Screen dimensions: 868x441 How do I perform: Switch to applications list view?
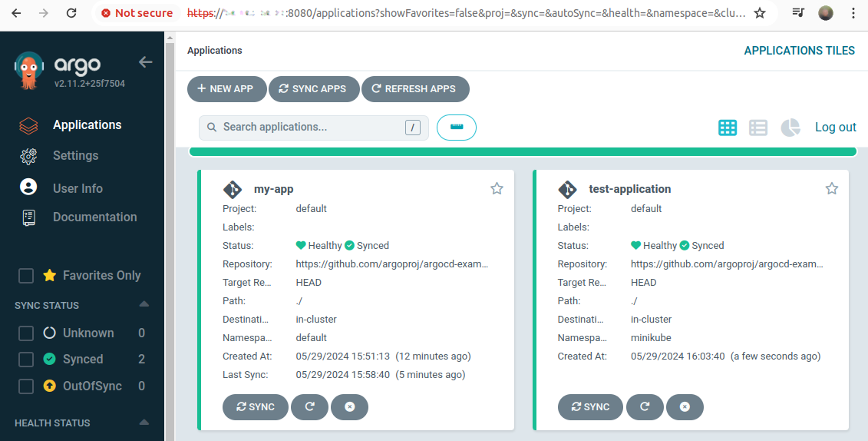click(x=758, y=128)
